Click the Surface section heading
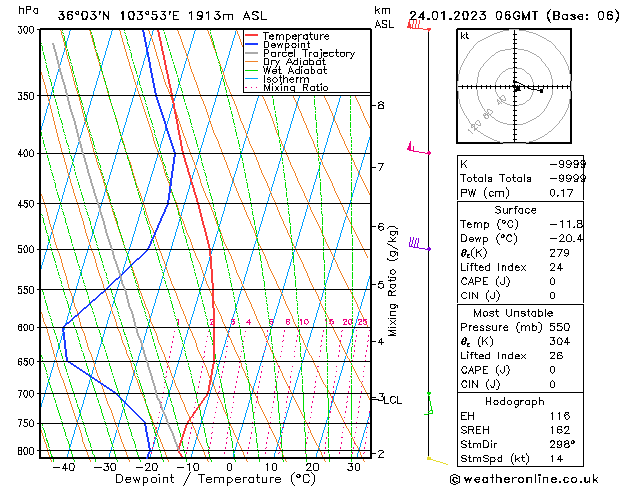This screenshot has width=629, height=486. pos(515,210)
